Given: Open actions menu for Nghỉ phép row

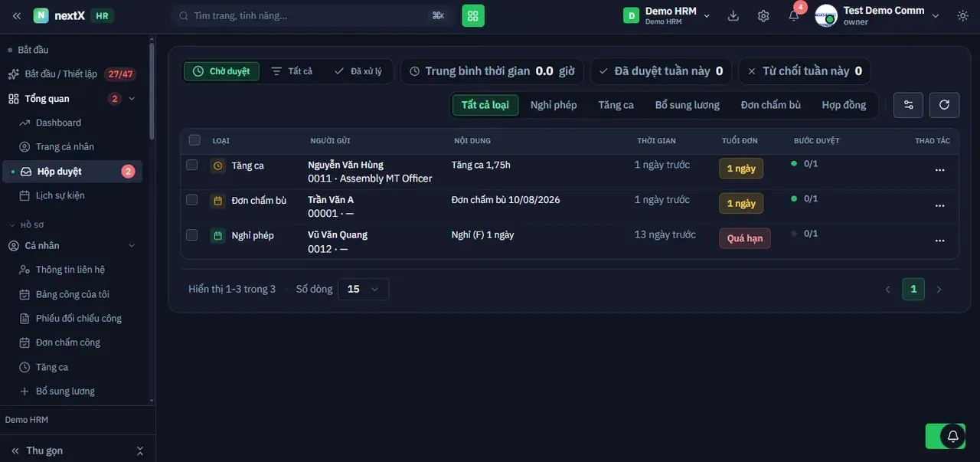Looking at the screenshot, I should tap(939, 240).
